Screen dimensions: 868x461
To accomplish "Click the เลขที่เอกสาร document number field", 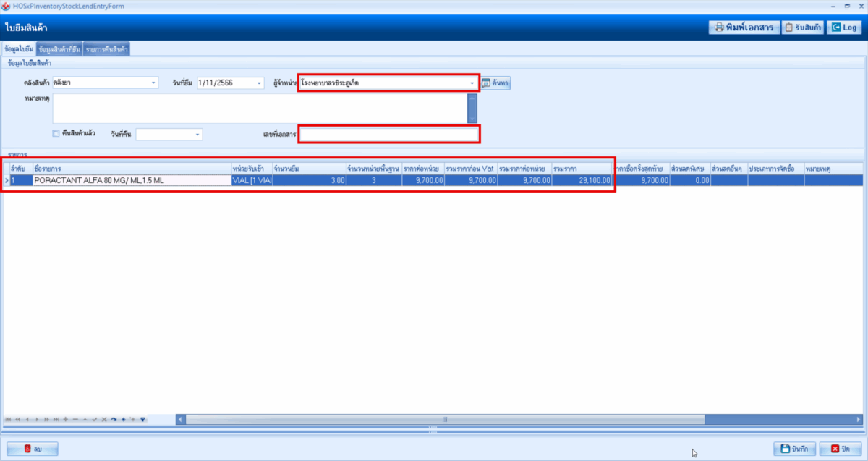I will 389,135.
